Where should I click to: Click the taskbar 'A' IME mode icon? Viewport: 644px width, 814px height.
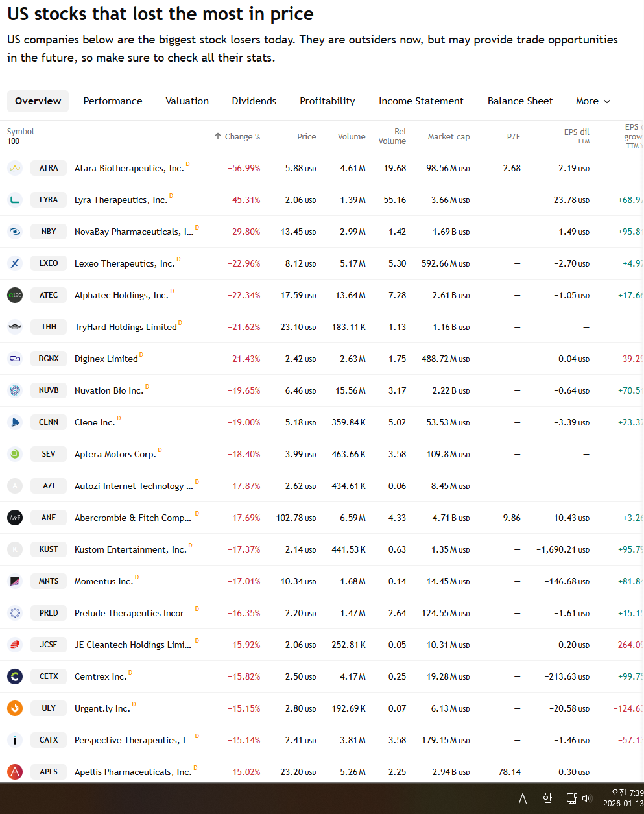point(523,798)
